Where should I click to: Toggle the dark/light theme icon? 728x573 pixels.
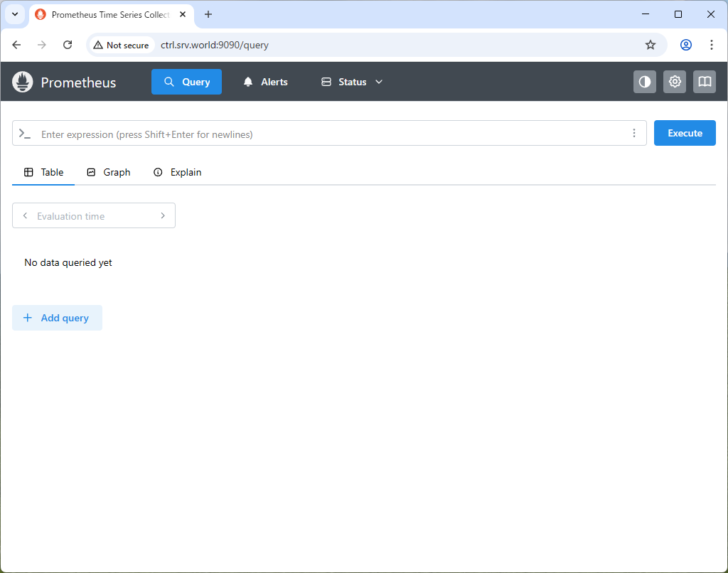click(645, 82)
